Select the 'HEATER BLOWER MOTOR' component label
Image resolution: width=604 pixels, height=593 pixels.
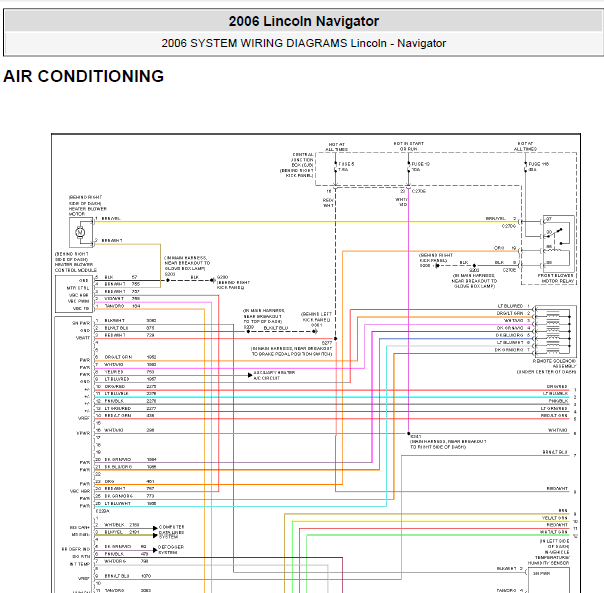88,211
